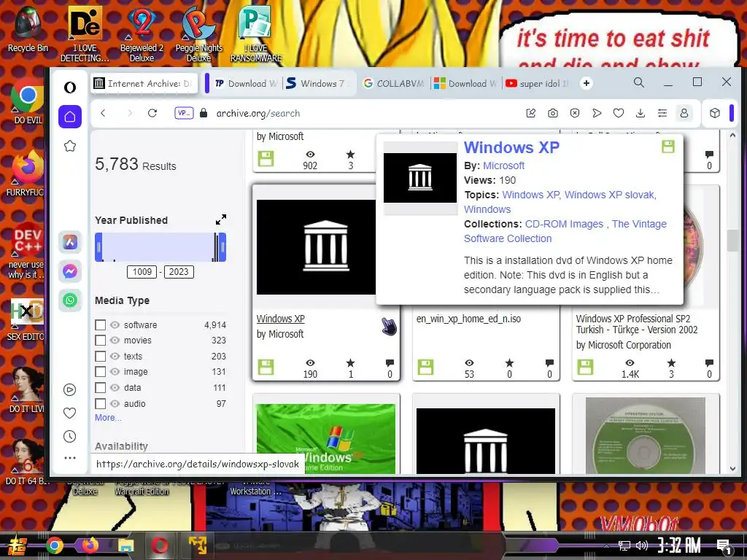The image size is (747, 560).
Task: Add page to bookmarks heart icon
Action: pos(619,113)
